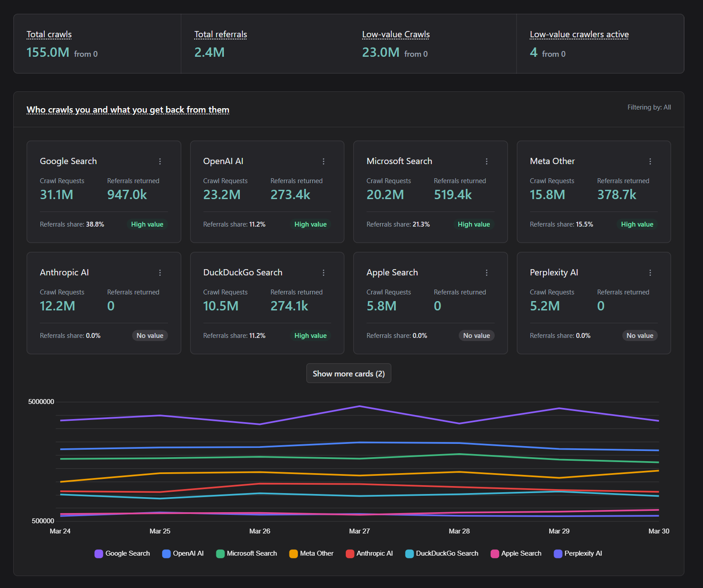
Task: Click the Low-value Crawls metric heading
Action: (x=396, y=35)
